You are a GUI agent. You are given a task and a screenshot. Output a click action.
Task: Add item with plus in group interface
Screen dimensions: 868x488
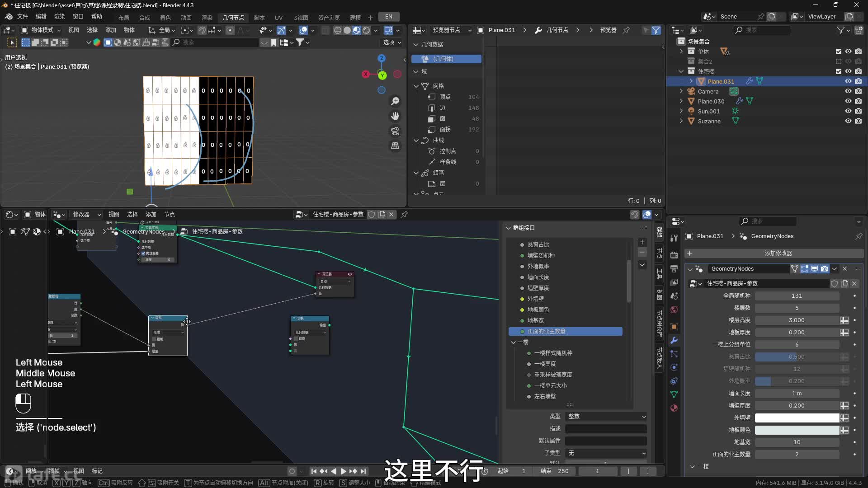[642, 242]
